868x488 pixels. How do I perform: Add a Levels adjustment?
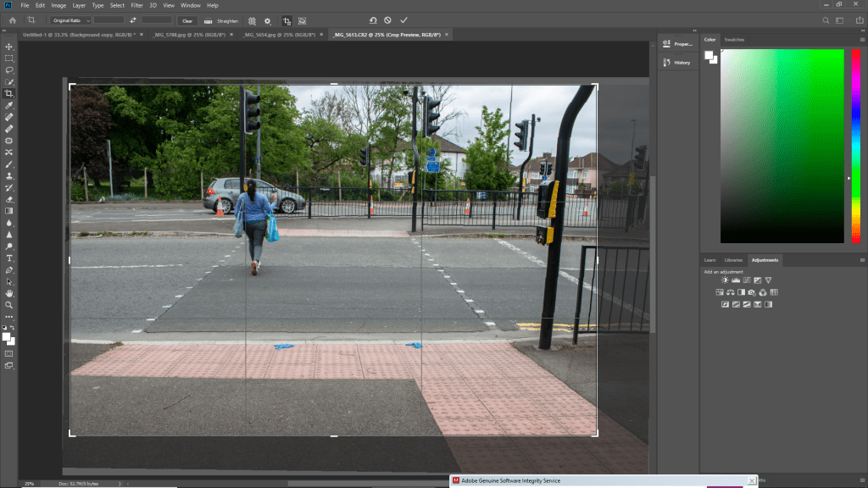[x=736, y=280]
